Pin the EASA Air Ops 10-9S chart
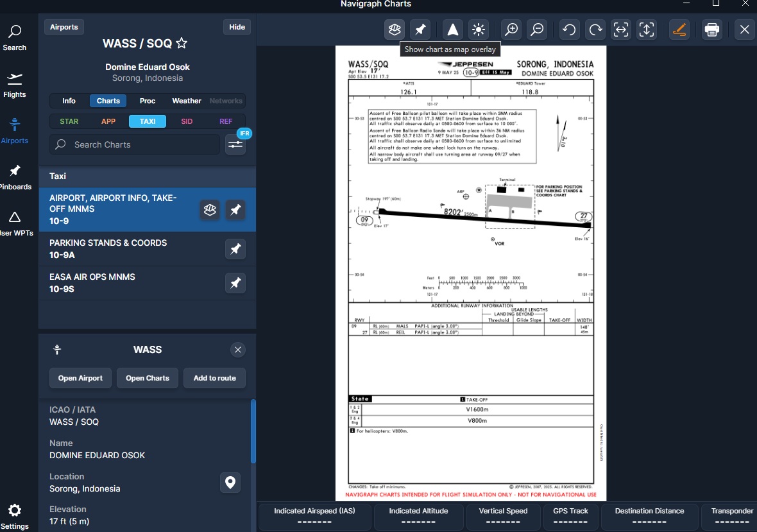The height and width of the screenshot is (532, 757). point(235,283)
